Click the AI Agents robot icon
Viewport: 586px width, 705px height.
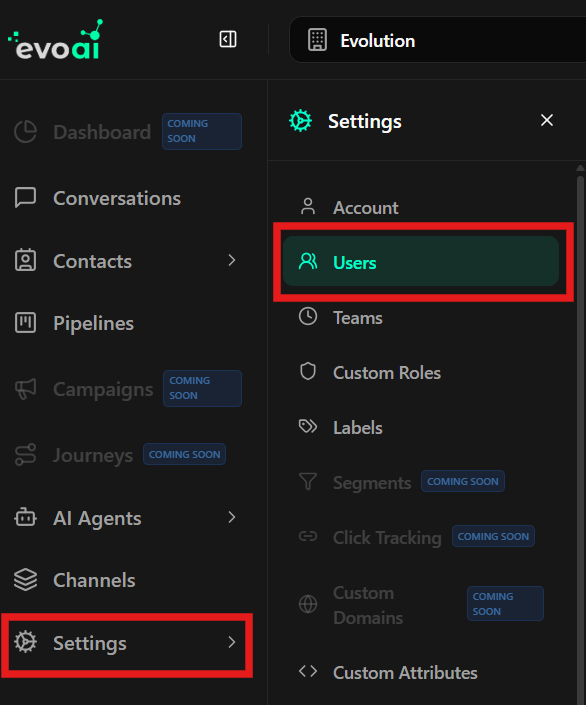pyautogui.click(x=25, y=518)
